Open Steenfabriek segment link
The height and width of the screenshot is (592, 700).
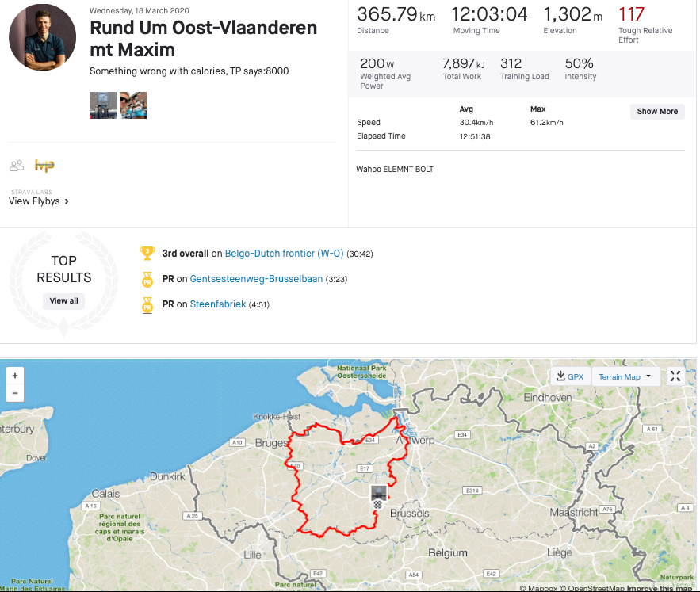click(x=218, y=304)
